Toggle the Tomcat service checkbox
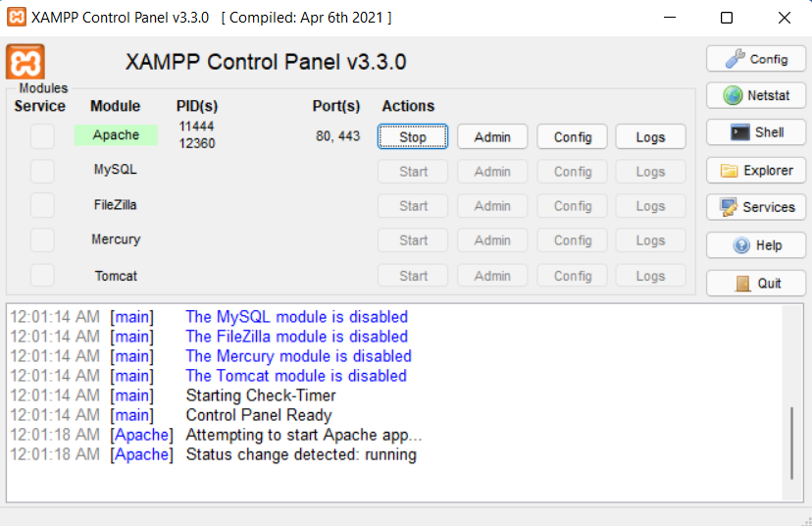 (x=42, y=275)
